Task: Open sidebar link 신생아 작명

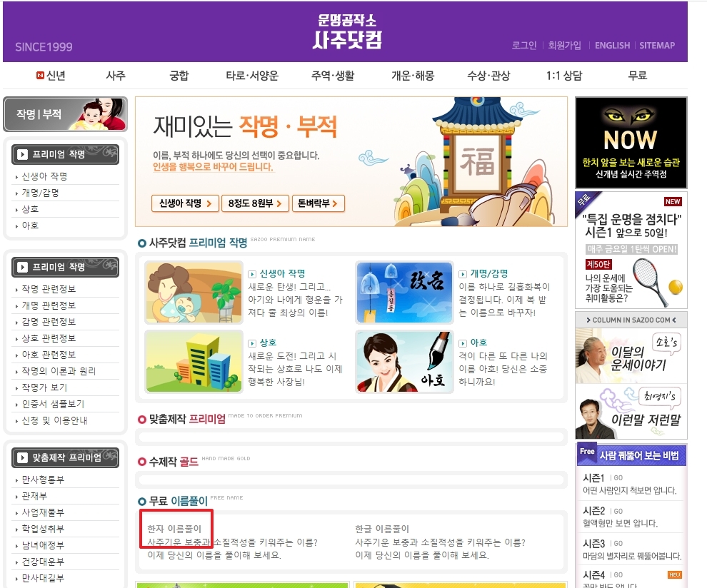Action: [45, 176]
